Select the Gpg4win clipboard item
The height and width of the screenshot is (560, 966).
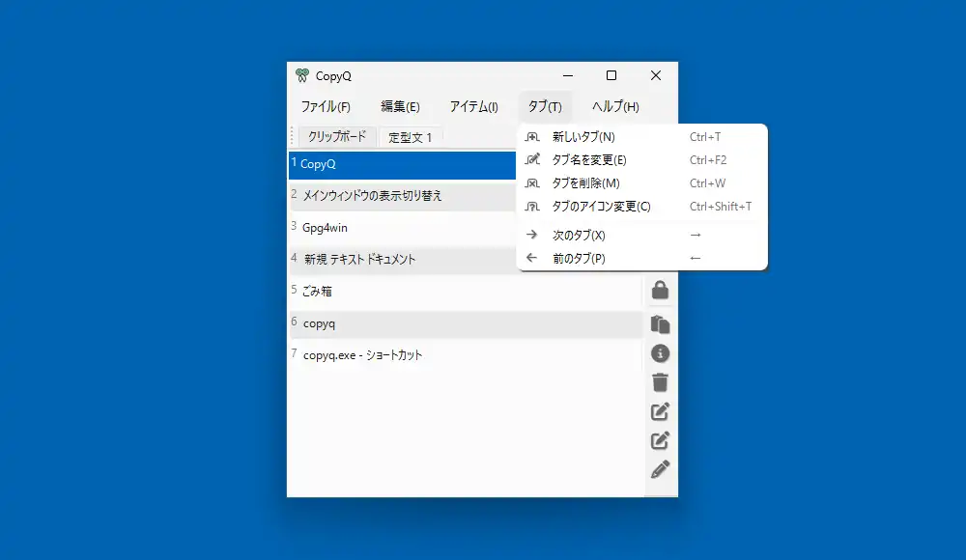[325, 228]
